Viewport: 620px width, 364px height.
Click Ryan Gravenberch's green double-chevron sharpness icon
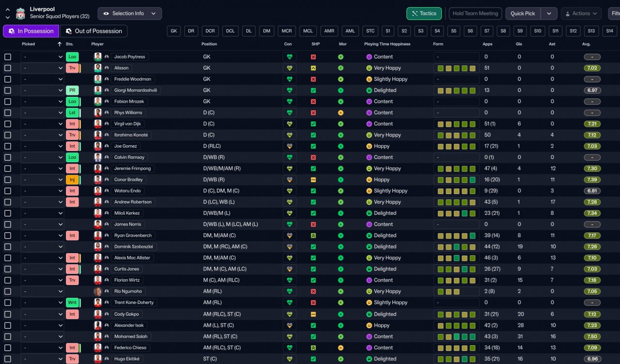point(313,236)
